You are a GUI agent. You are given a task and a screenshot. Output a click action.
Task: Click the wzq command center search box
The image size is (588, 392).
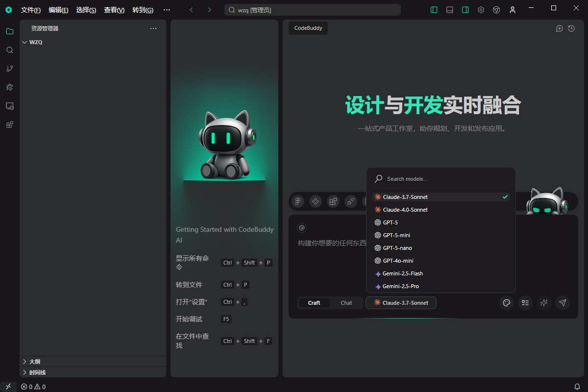pos(313,10)
